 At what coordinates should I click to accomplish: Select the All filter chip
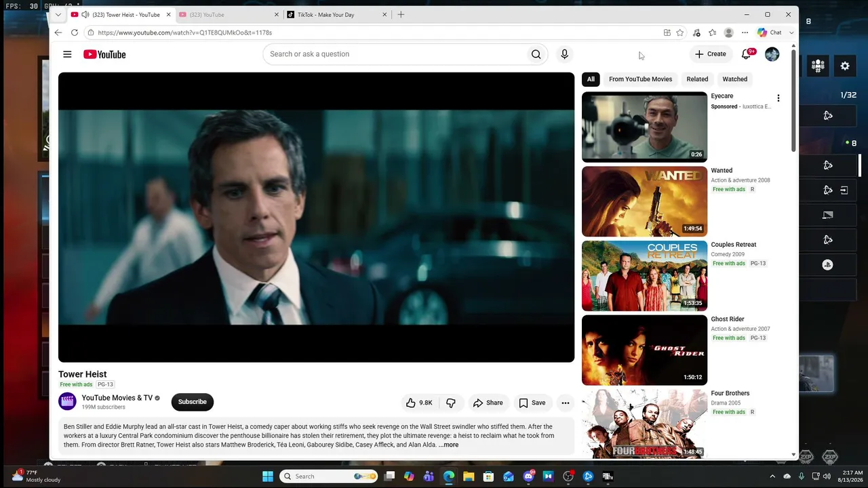point(591,79)
